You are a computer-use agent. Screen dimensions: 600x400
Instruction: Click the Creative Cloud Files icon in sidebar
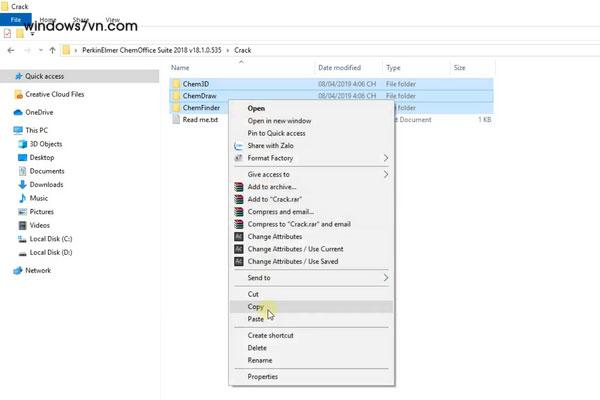(19, 94)
